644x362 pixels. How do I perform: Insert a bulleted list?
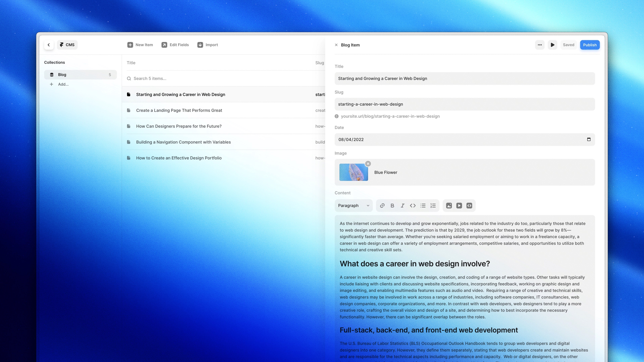pyautogui.click(x=423, y=206)
